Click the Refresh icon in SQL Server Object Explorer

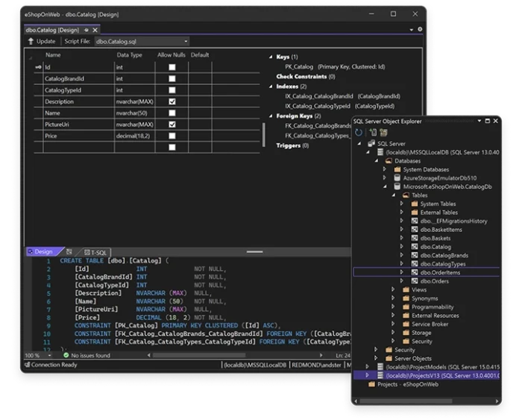coord(359,132)
